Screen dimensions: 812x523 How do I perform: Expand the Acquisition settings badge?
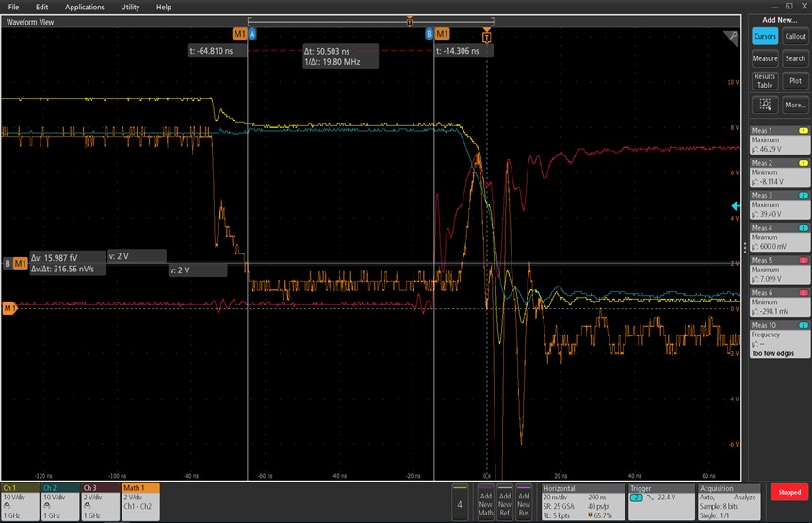tap(727, 502)
